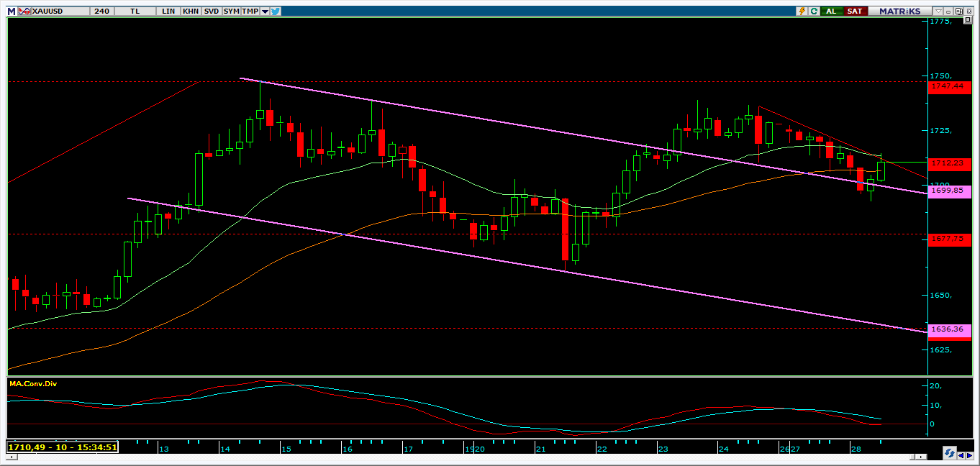Select the 1677,75 red price label
The image size is (980, 466).
click(950, 239)
